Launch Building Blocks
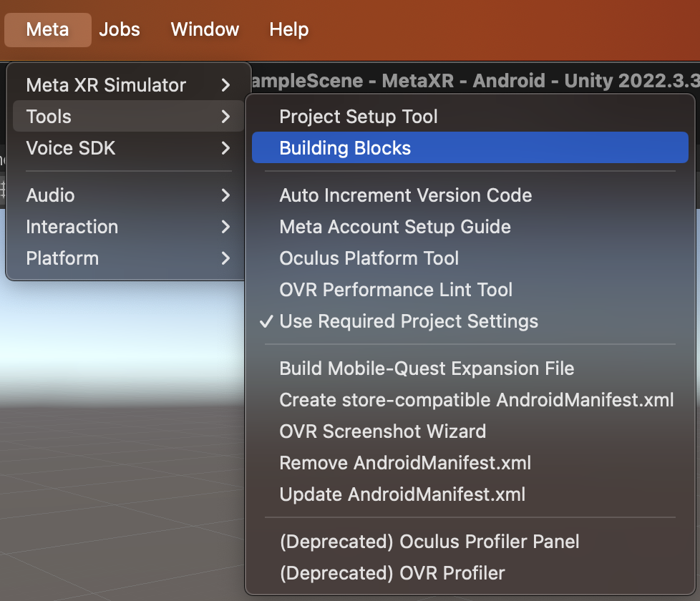This screenshot has height=601, width=700. 345,148
